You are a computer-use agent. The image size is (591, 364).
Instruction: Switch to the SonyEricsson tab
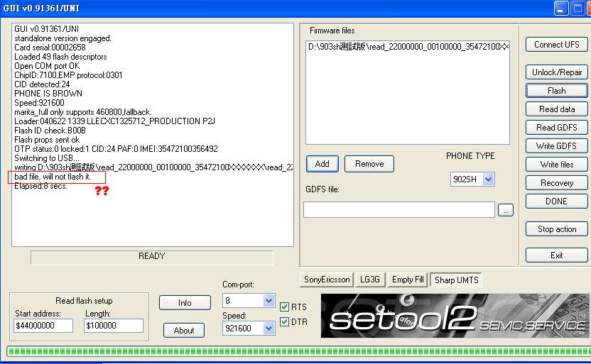point(327,280)
